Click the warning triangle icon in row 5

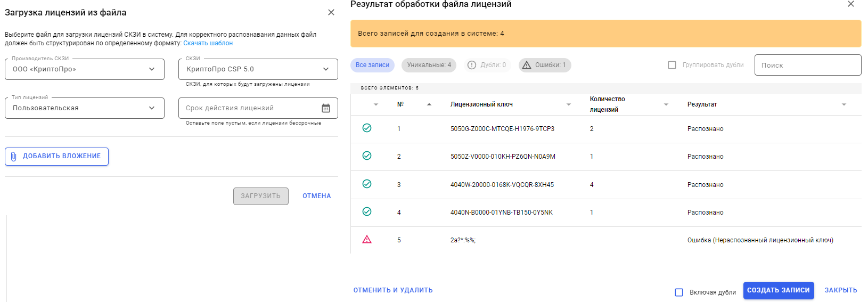(367, 240)
